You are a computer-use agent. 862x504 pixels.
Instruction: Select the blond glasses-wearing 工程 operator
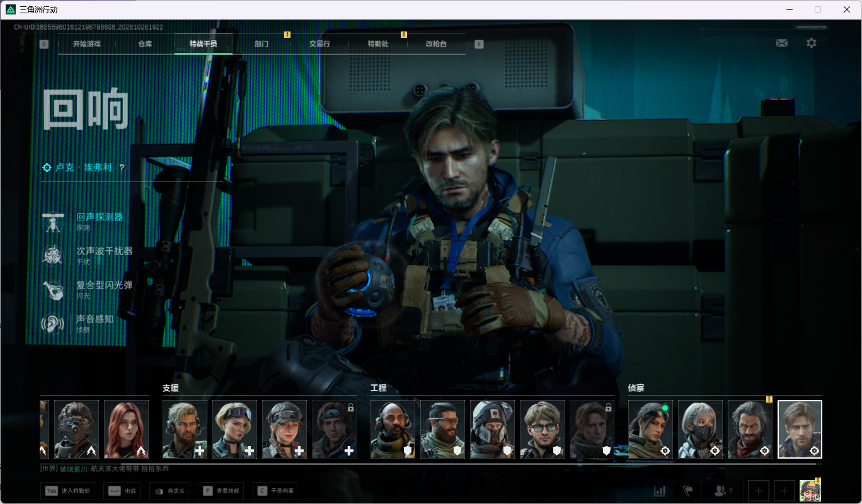point(542,429)
